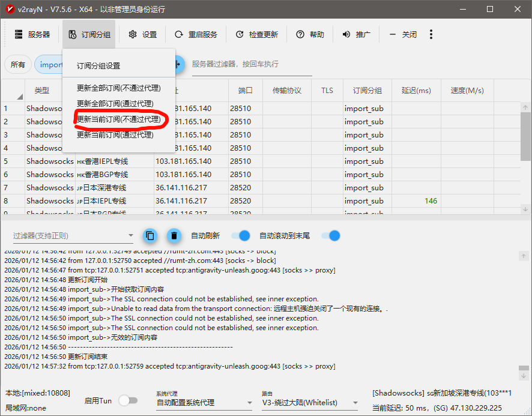The image size is (532, 416).
Task: Open the three-dot more options menu
Action: click(431, 34)
